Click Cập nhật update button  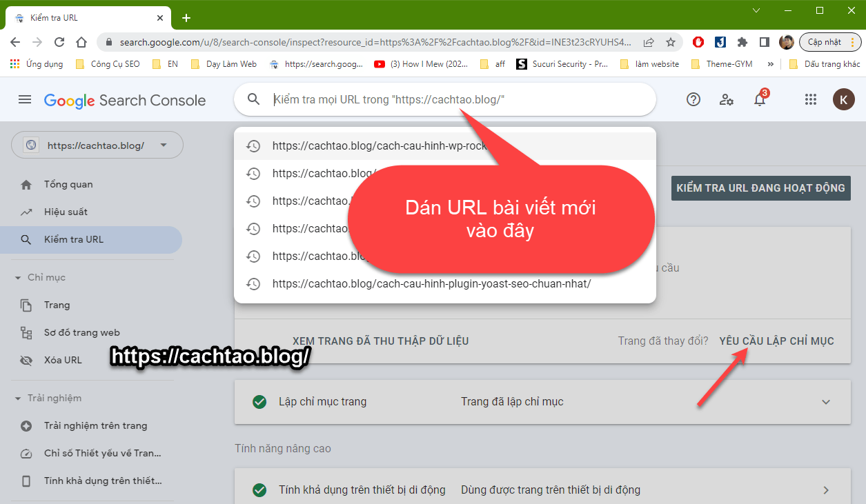[831, 42]
